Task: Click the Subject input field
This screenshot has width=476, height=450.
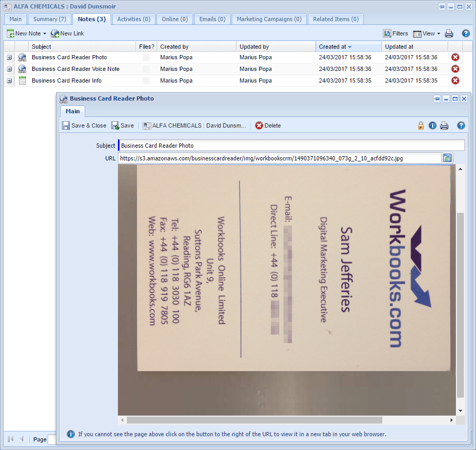Action: [x=291, y=145]
